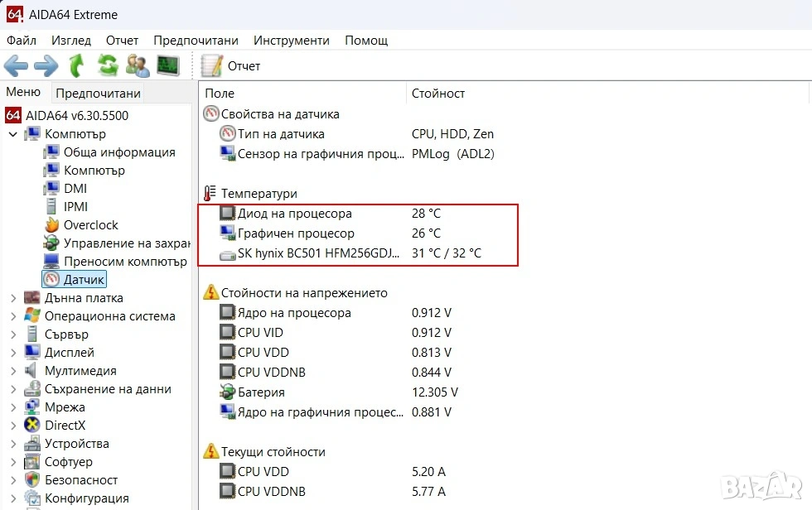Select Обща информация in the tree
This screenshot has height=510, width=812.
tap(119, 152)
